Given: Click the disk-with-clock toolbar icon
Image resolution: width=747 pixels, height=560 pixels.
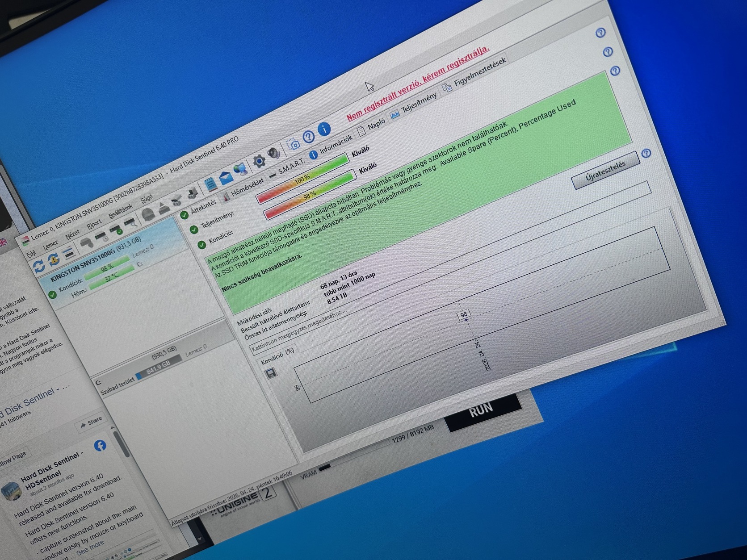Looking at the screenshot, I should tap(101, 238).
